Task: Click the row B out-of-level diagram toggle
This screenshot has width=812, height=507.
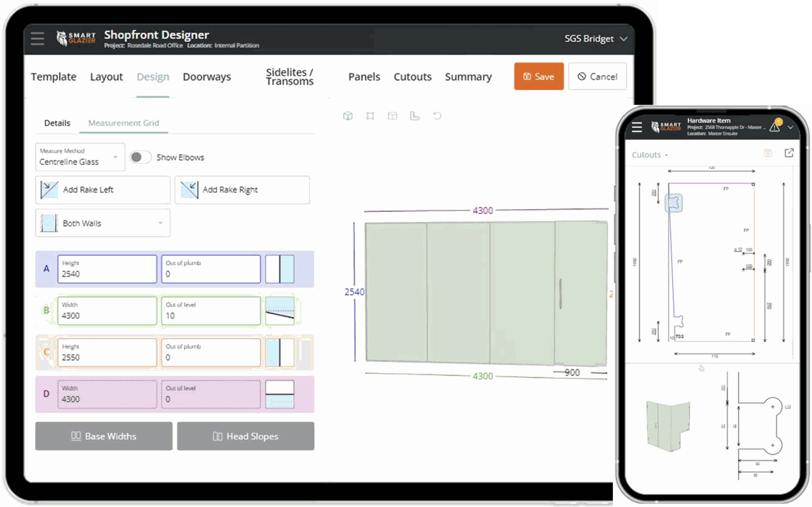Action: pyautogui.click(x=280, y=311)
